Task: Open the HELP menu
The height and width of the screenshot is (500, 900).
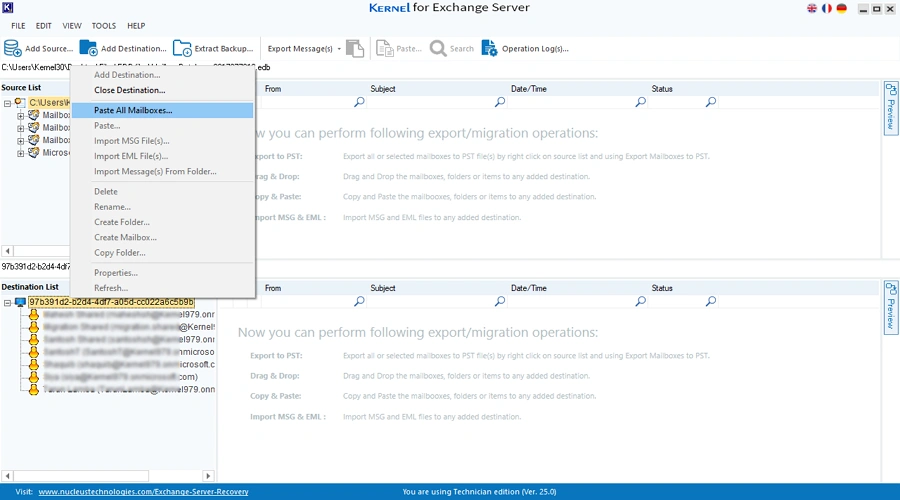Action: 136,26
